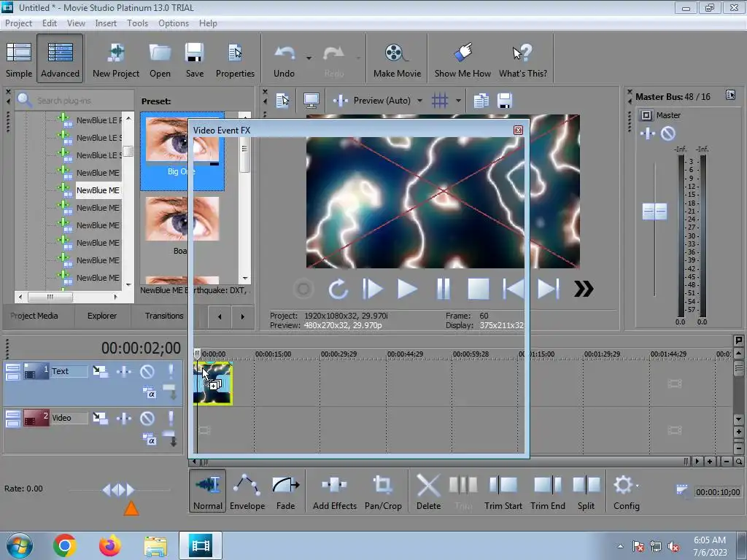Open Project menu
Image resolution: width=747 pixels, height=560 pixels.
pyautogui.click(x=18, y=23)
